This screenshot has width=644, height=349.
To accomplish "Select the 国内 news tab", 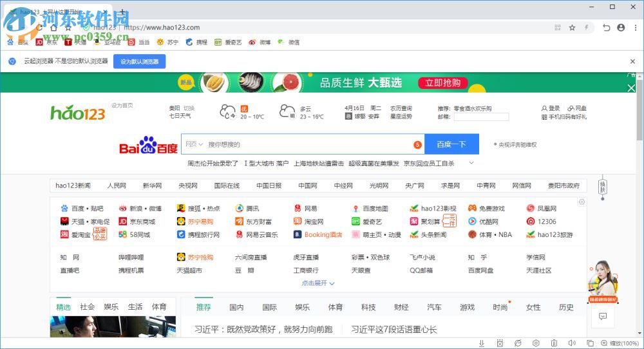I will coord(236,307).
